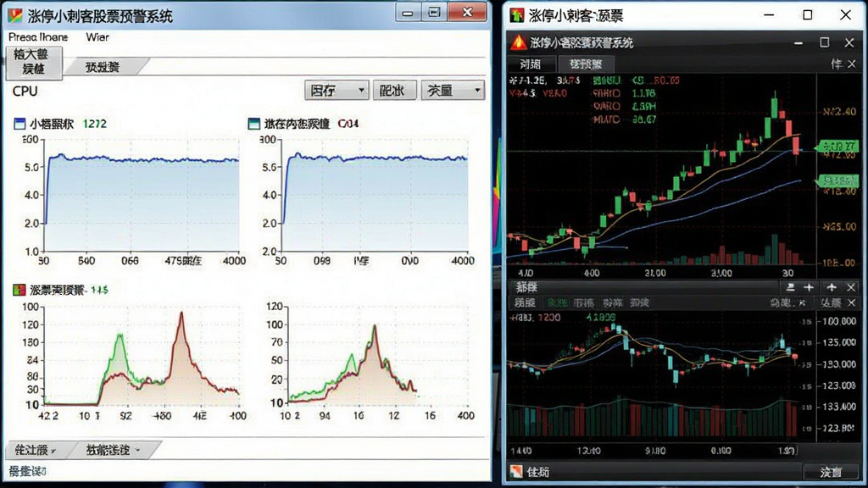The height and width of the screenshot is (488, 868).
Task: Open the second bottom tab's dropdown arrow in the left window
Action: (137, 451)
